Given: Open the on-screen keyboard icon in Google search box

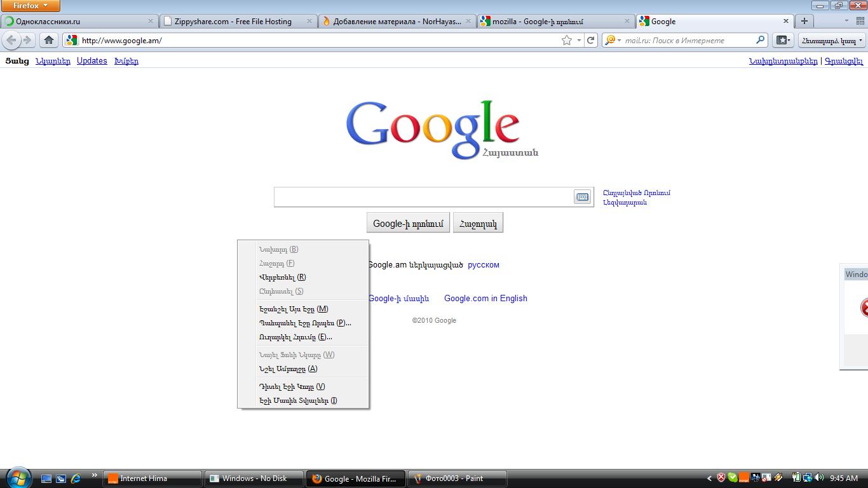Looking at the screenshot, I should point(582,197).
